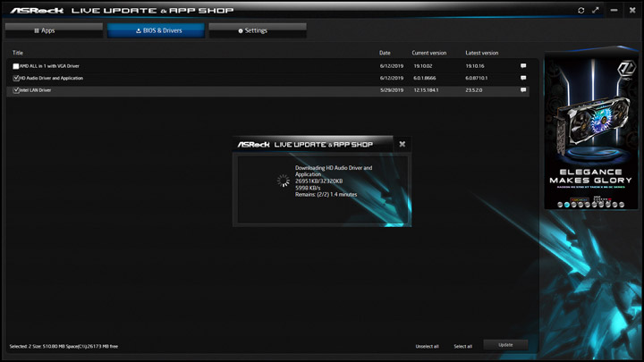
Task: Check the AMD ALL in 1 with VGA Driver box
Action: pyautogui.click(x=15, y=66)
